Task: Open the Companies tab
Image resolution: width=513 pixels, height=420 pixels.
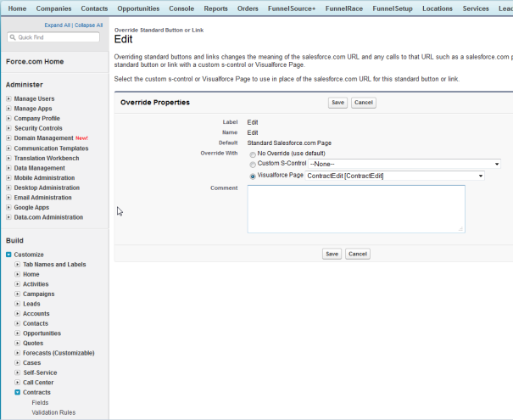Action: [x=53, y=8]
